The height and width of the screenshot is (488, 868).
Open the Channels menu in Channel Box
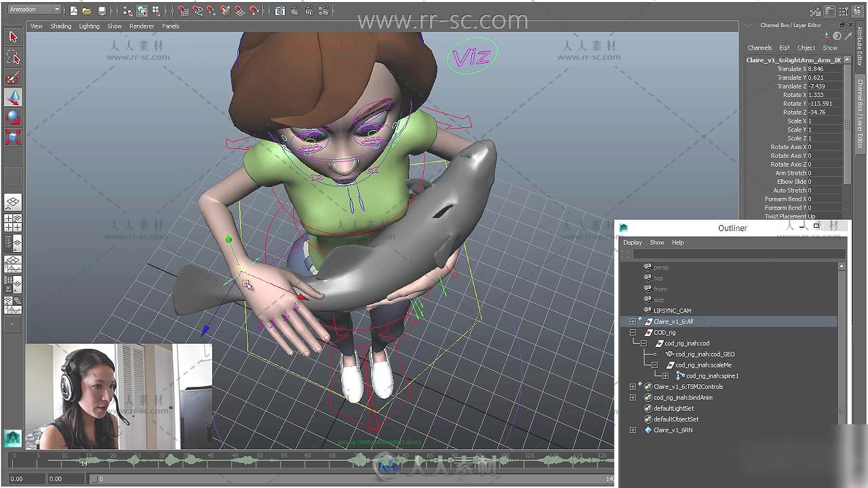pos(759,48)
